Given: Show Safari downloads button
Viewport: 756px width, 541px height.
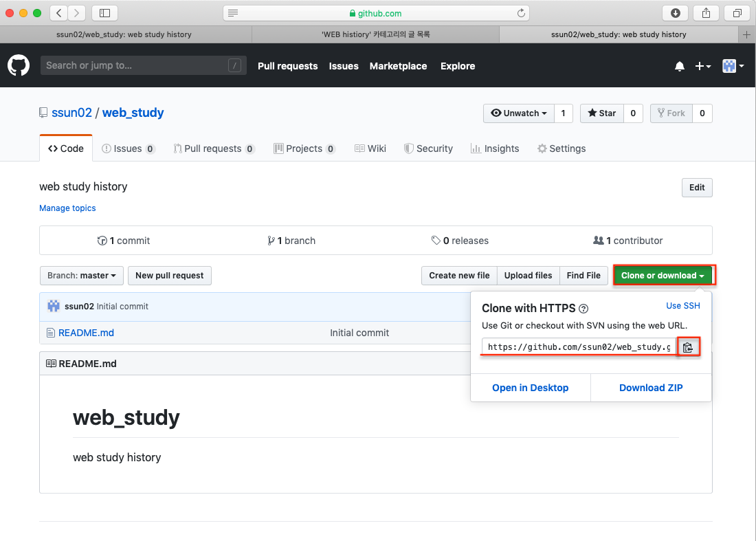Looking at the screenshot, I should [676, 13].
